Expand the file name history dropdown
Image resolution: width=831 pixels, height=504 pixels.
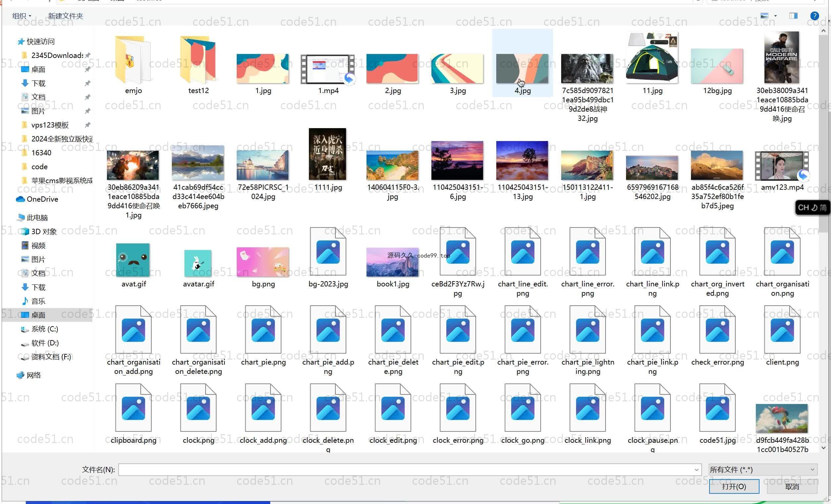coord(696,469)
